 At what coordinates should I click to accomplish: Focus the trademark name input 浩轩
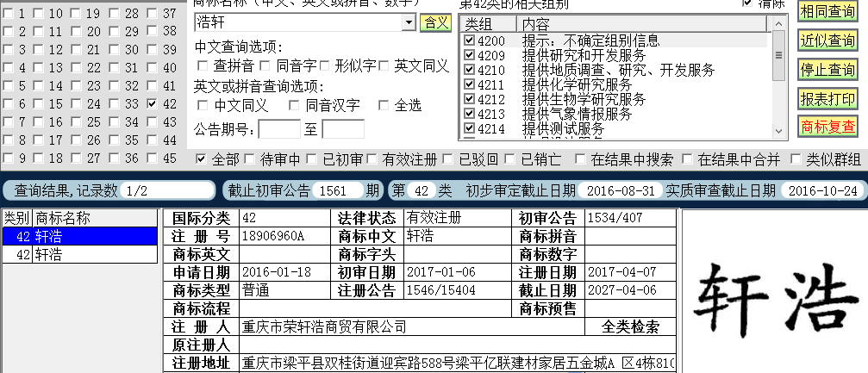pyautogui.click(x=298, y=22)
